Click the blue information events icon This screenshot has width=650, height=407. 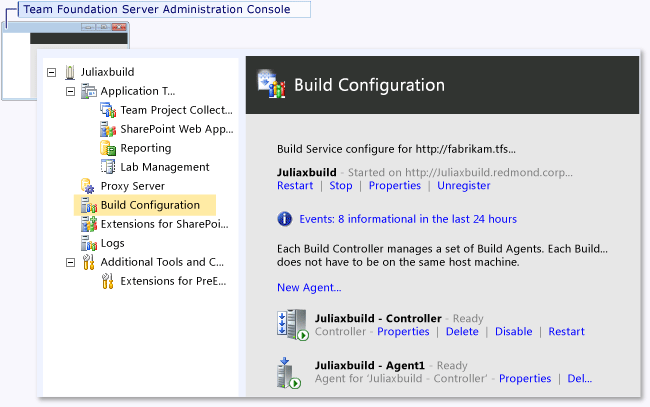(x=284, y=219)
